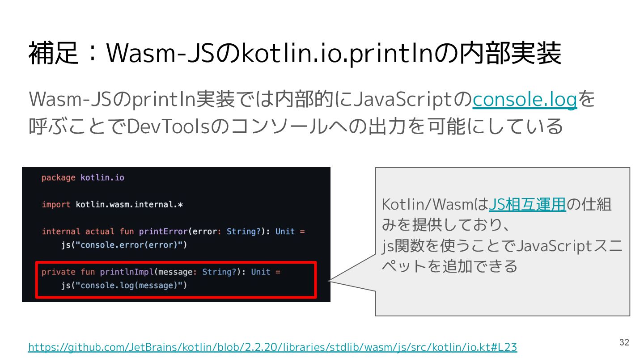This screenshot has height=362, width=644.
Task: Open the GitHub io.kt source URL
Action: (272, 347)
